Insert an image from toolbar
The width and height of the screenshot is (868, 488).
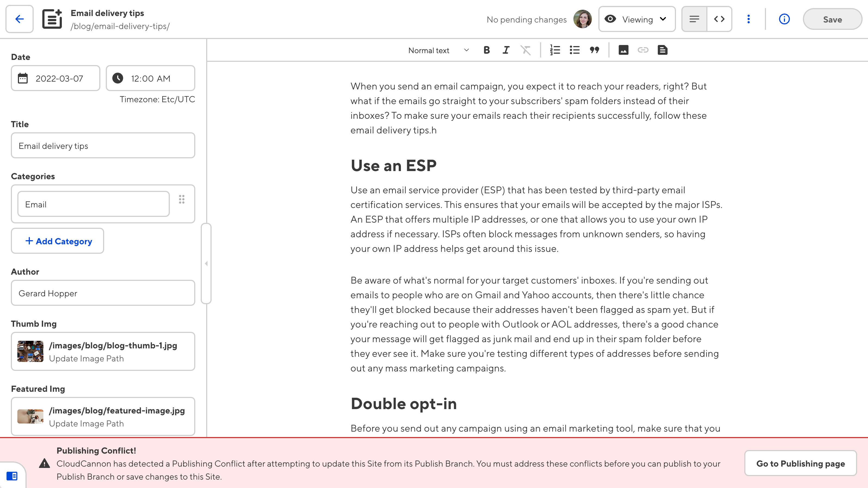click(623, 50)
